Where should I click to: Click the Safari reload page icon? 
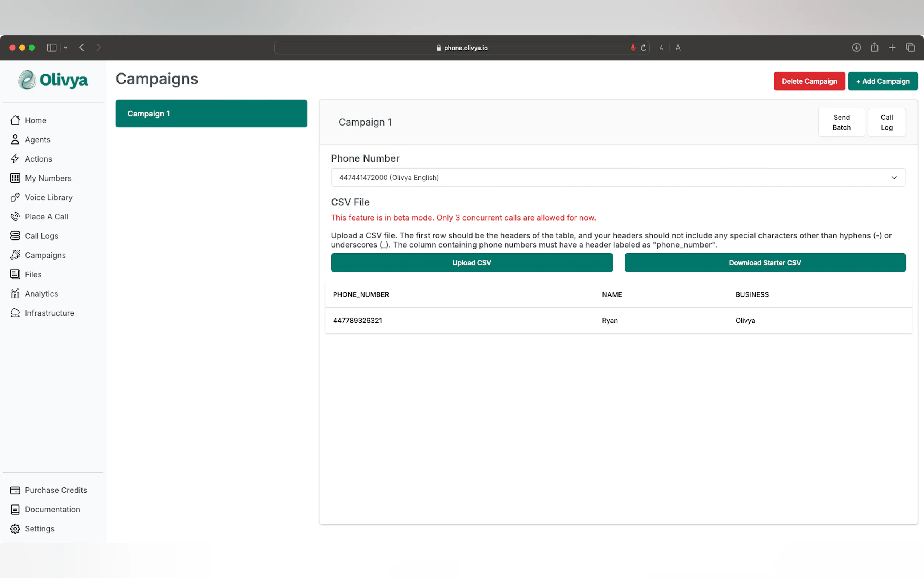coord(644,48)
